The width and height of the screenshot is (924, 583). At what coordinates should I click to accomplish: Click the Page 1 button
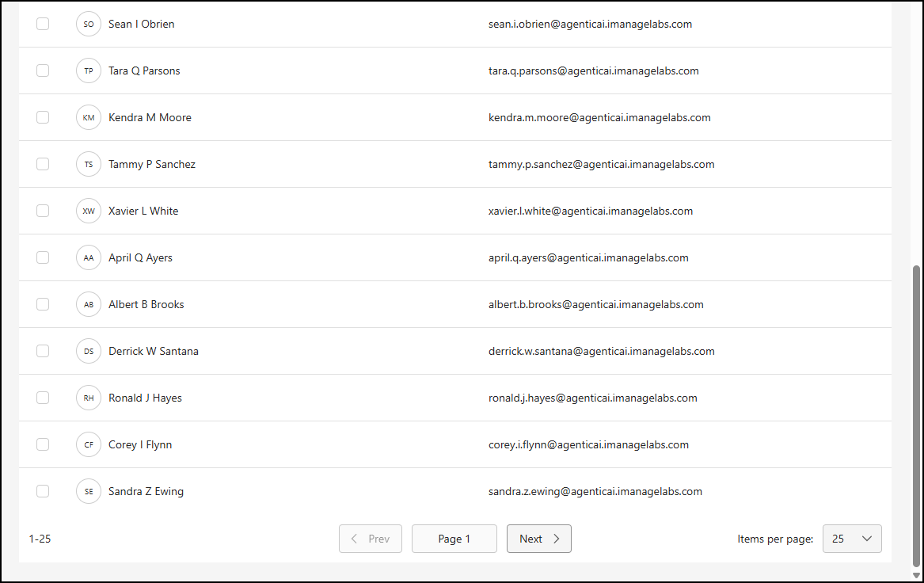[x=454, y=539]
